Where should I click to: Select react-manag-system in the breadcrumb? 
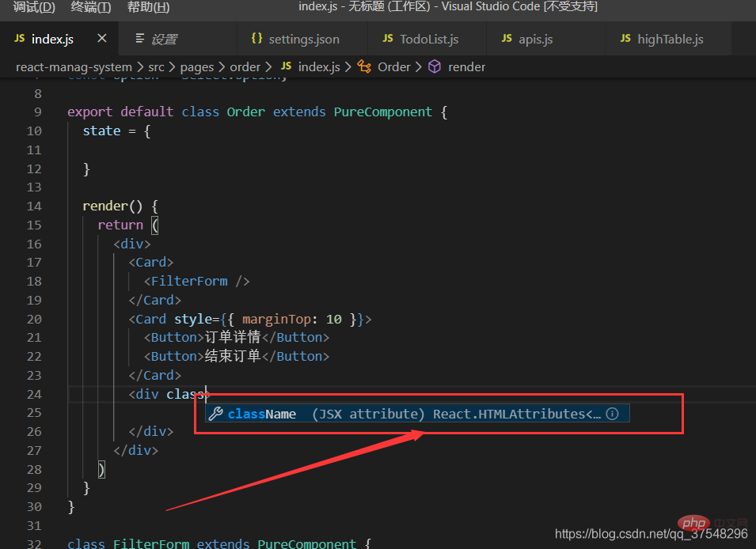tap(74, 67)
